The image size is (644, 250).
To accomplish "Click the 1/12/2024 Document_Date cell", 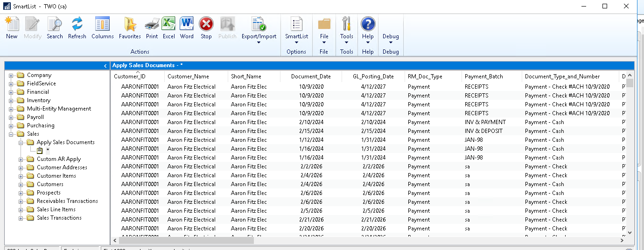I will (x=311, y=140).
